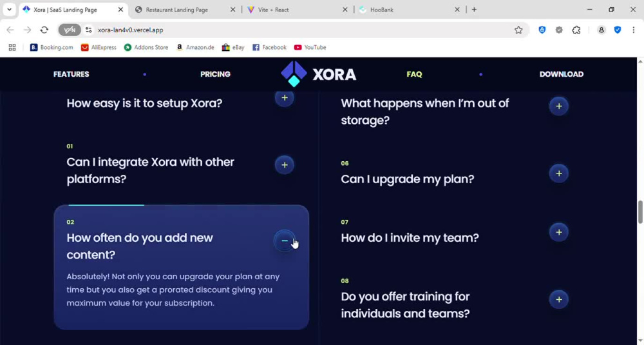This screenshot has width=644, height=345.
Task: Open the tab search dropdown arrow
Action: [x=9, y=10]
